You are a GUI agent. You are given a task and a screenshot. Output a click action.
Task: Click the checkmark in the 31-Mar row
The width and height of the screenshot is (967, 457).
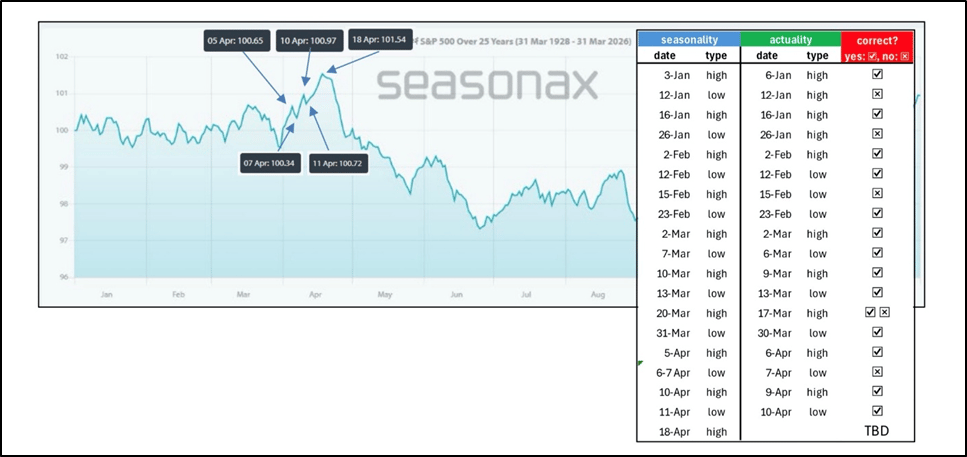[878, 332]
